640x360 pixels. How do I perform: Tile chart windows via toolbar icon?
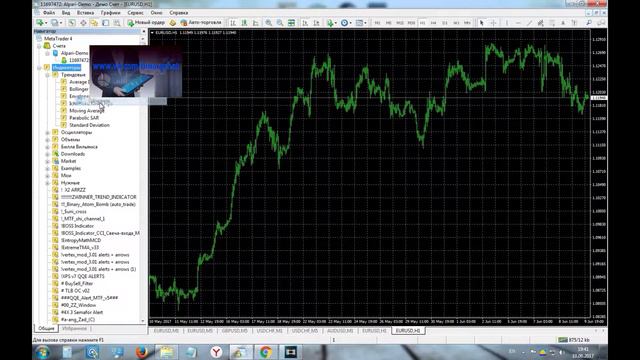(x=291, y=23)
